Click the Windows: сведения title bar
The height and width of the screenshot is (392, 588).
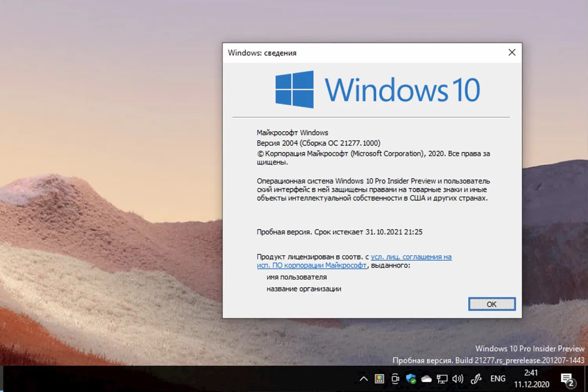coord(262,53)
